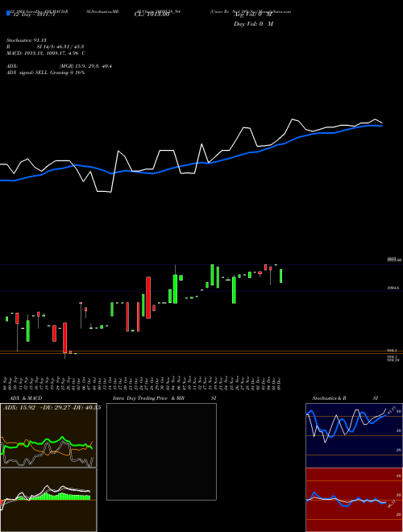Click the 1004.6 price axis label
The image size is (403, 532).
coord(393,288)
